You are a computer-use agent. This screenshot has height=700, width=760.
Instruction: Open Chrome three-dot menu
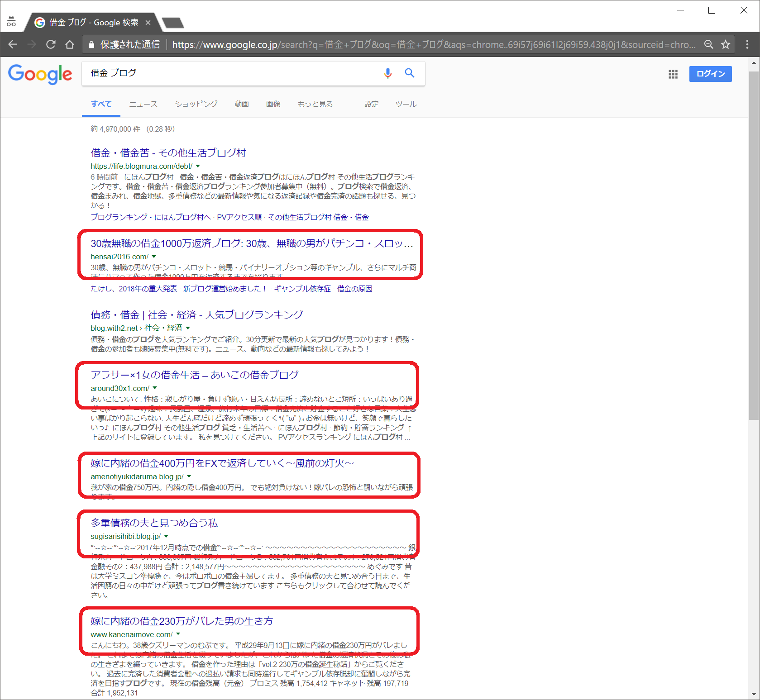pyautogui.click(x=747, y=44)
